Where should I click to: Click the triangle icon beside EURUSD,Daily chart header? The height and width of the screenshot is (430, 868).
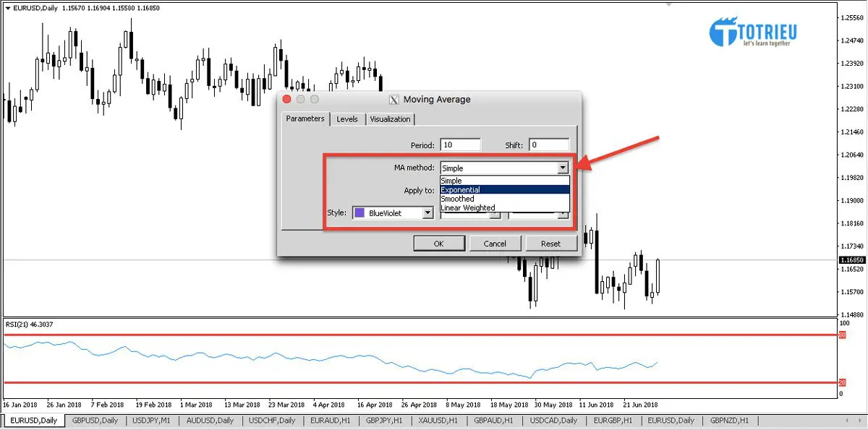(x=7, y=7)
